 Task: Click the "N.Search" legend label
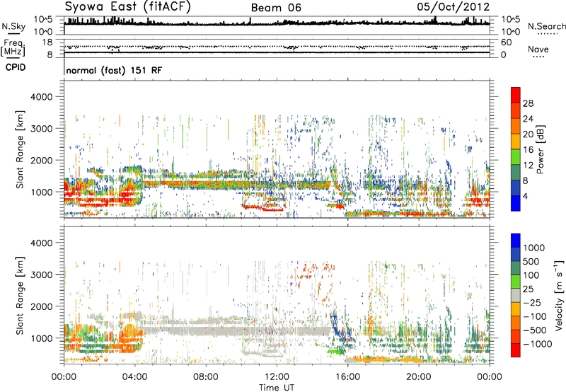point(546,26)
